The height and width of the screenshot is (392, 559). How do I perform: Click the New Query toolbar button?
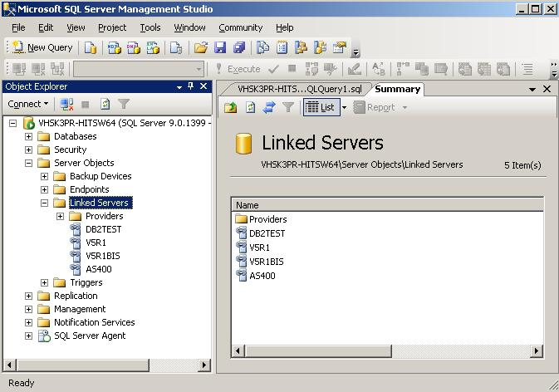pyautogui.click(x=42, y=47)
